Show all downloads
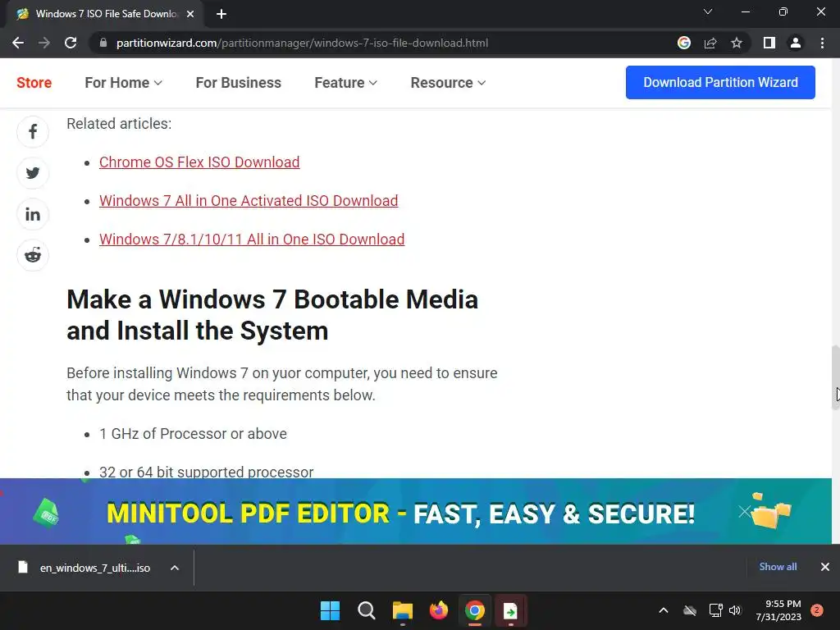 (x=778, y=567)
